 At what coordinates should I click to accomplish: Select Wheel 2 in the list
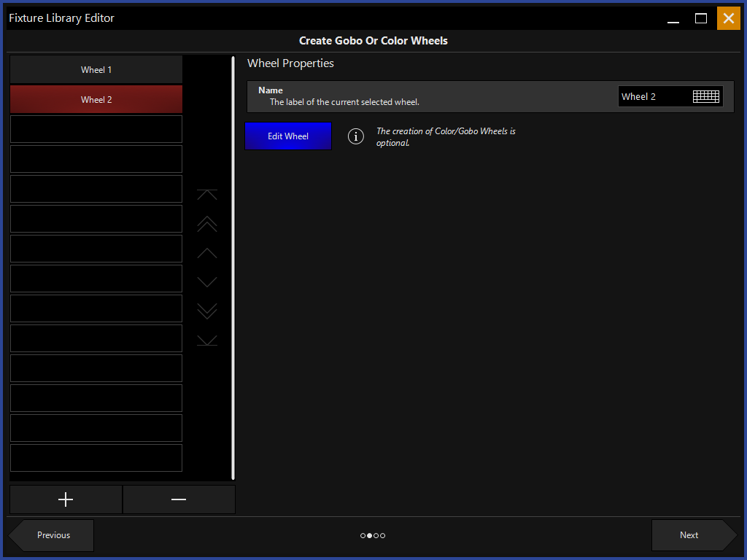pyautogui.click(x=96, y=99)
